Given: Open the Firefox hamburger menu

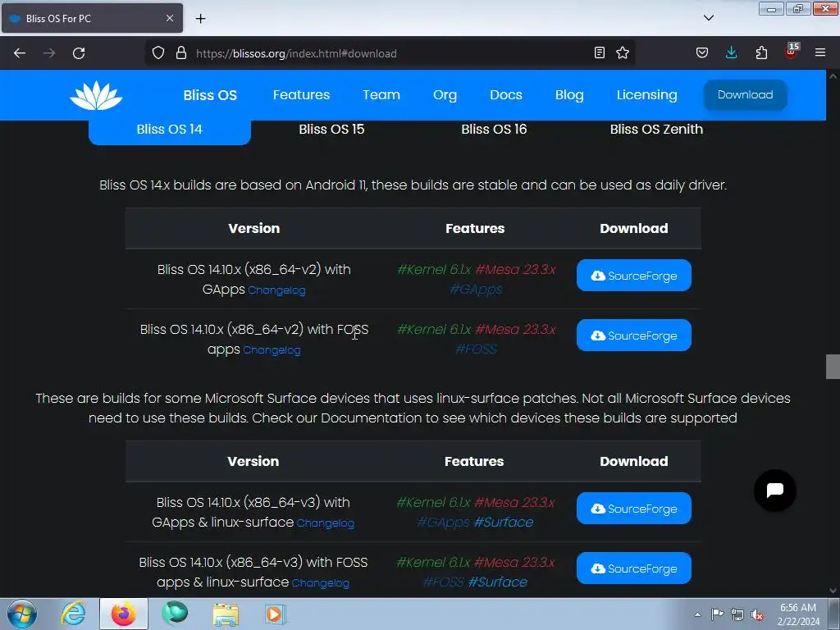Looking at the screenshot, I should click(820, 52).
